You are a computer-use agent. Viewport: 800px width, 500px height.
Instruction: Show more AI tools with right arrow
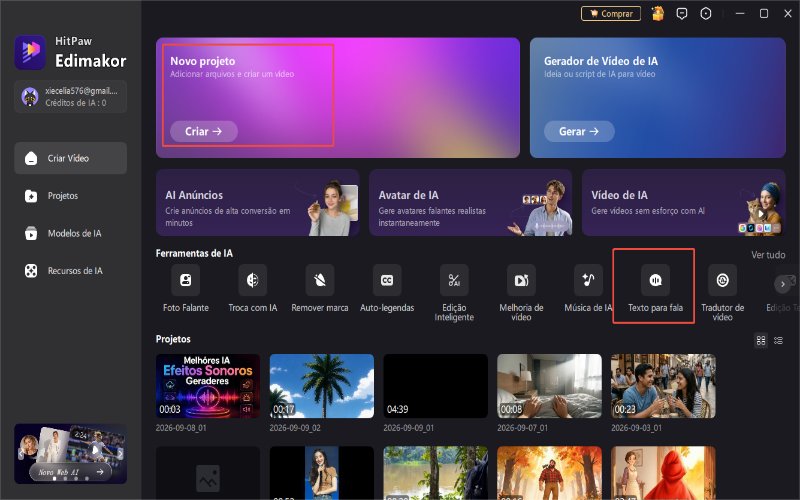tap(782, 284)
